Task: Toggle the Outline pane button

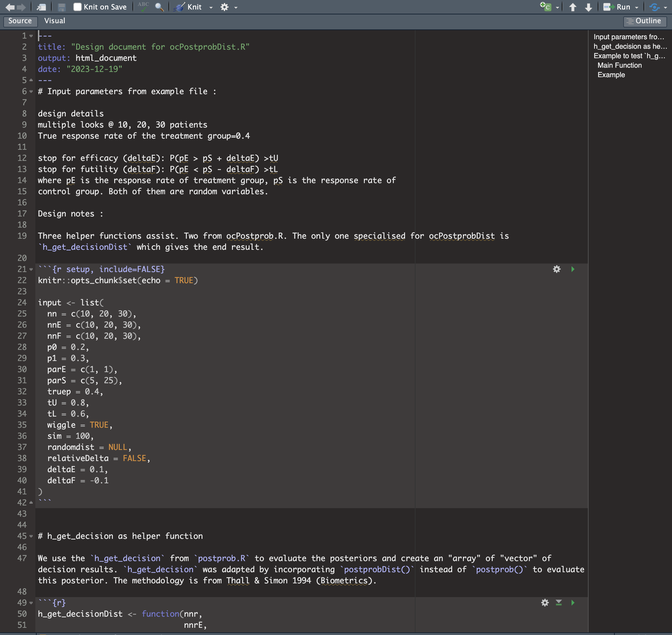Action: [645, 21]
